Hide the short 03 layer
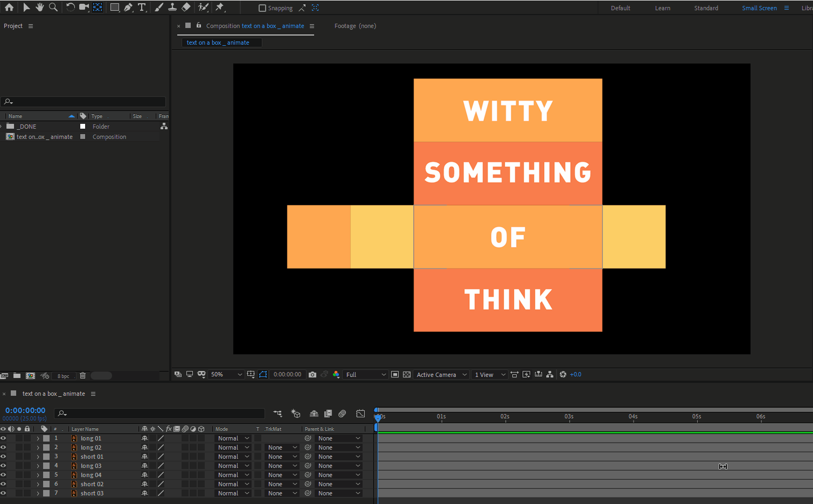 3,493
